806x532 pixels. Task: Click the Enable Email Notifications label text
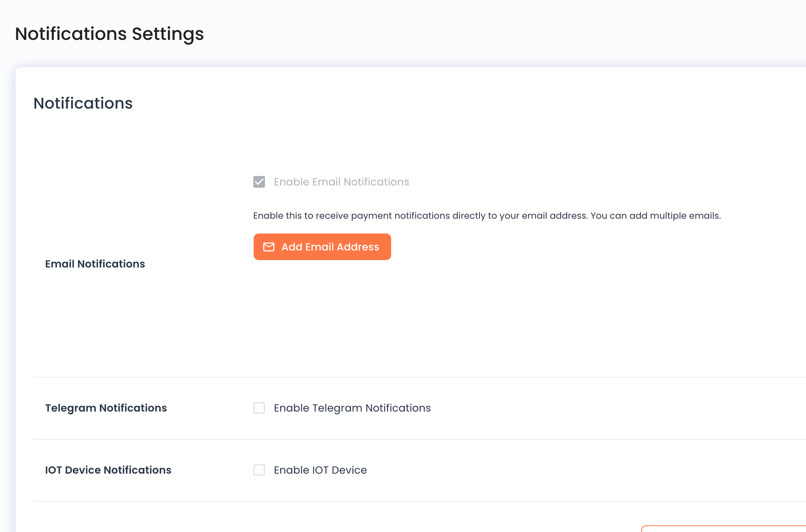(x=341, y=182)
